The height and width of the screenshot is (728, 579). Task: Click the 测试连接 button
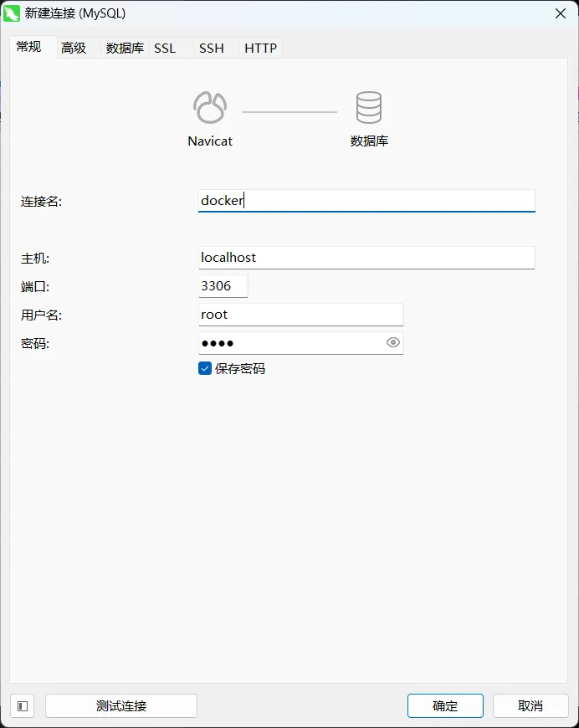(121, 705)
